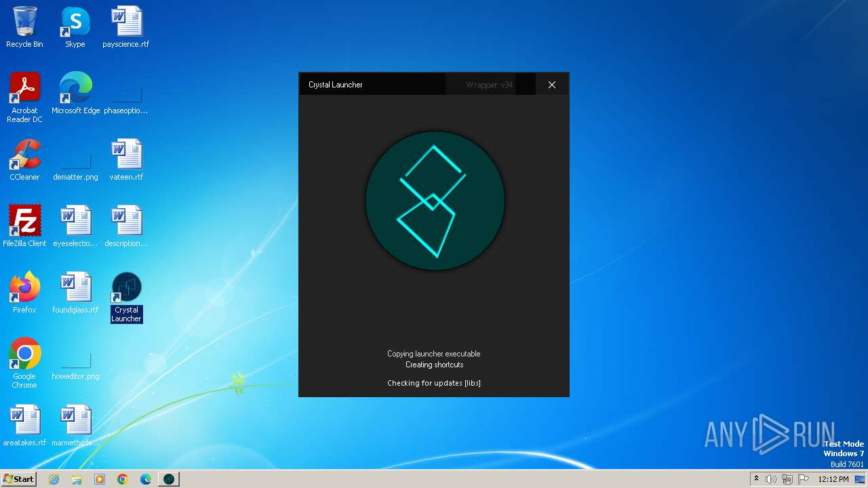Open Google Chrome from the taskbar
Image resolution: width=868 pixels, height=488 pixels.
pos(123,479)
